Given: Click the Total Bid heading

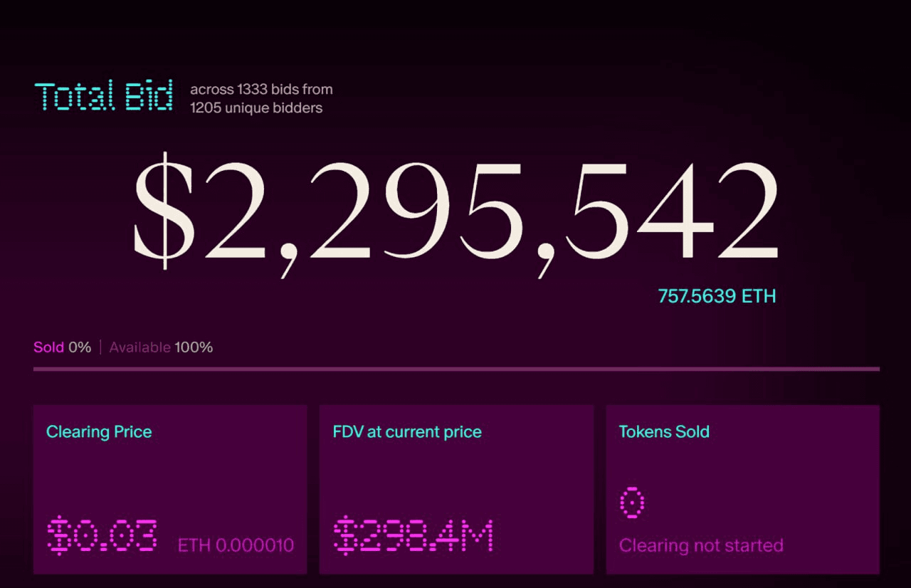Looking at the screenshot, I should point(103,97).
